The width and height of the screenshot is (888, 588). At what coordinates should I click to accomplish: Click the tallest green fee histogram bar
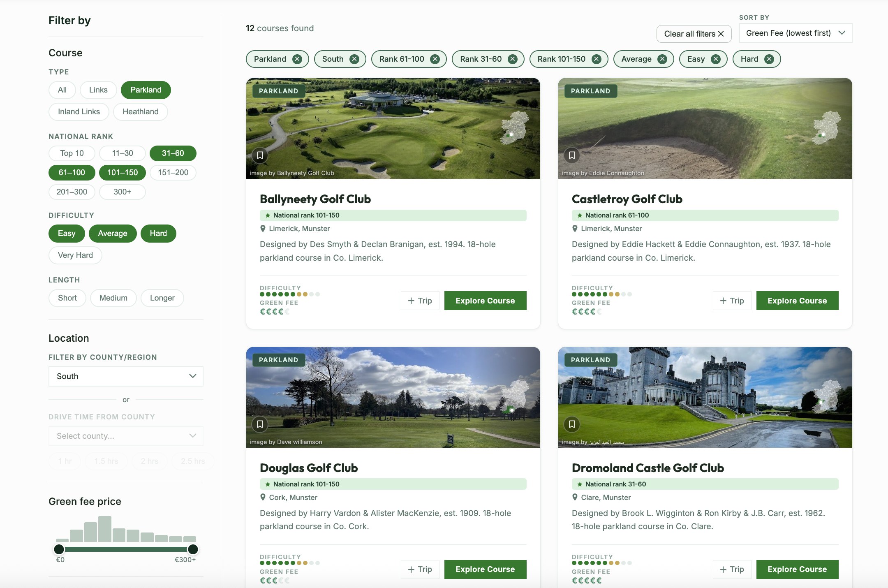point(105,529)
